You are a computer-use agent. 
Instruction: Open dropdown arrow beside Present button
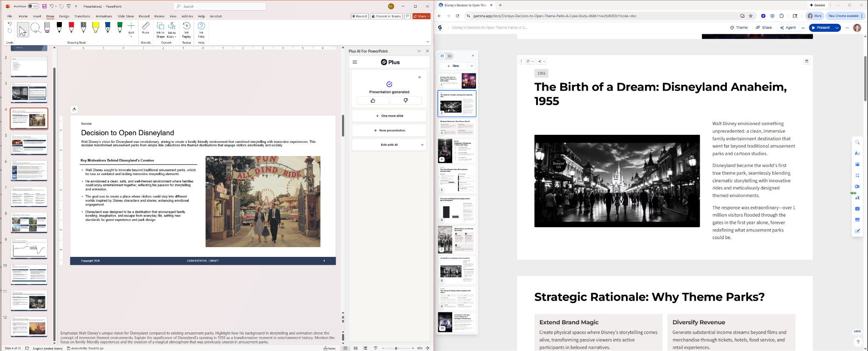pyautogui.click(x=837, y=28)
